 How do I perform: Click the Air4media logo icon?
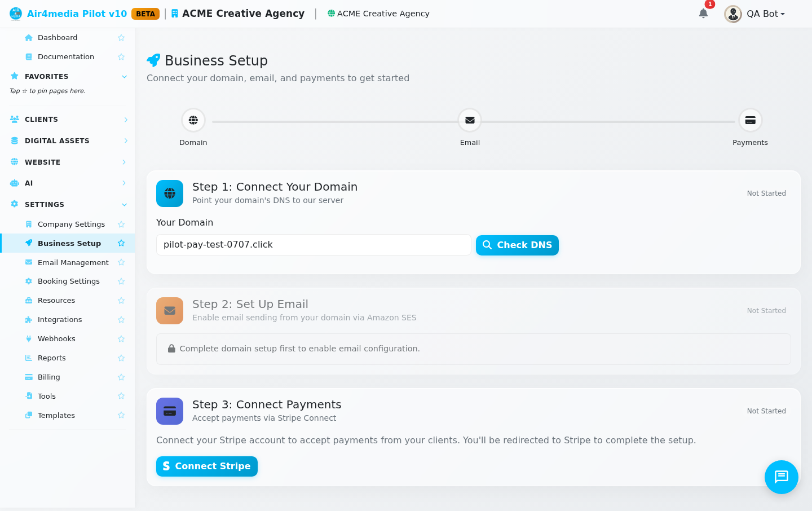[x=16, y=14]
